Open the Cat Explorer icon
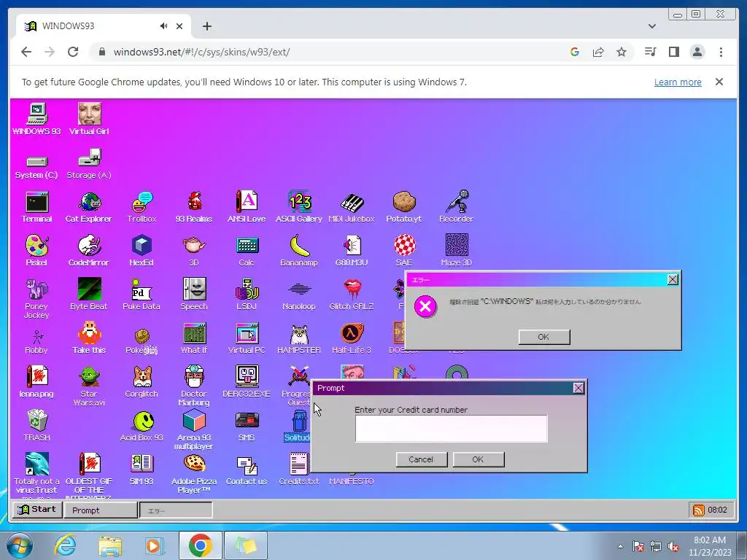The height and width of the screenshot is (560, 747). pos(89,206)
